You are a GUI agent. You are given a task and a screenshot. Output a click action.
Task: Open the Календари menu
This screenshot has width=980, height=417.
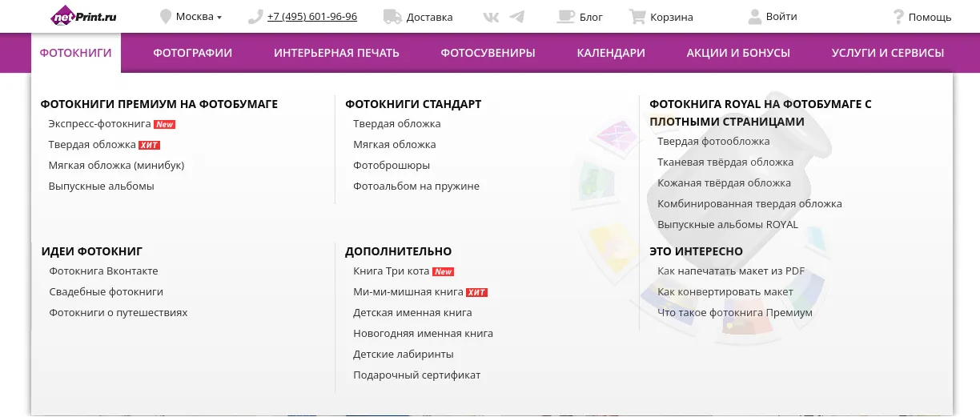611,53
